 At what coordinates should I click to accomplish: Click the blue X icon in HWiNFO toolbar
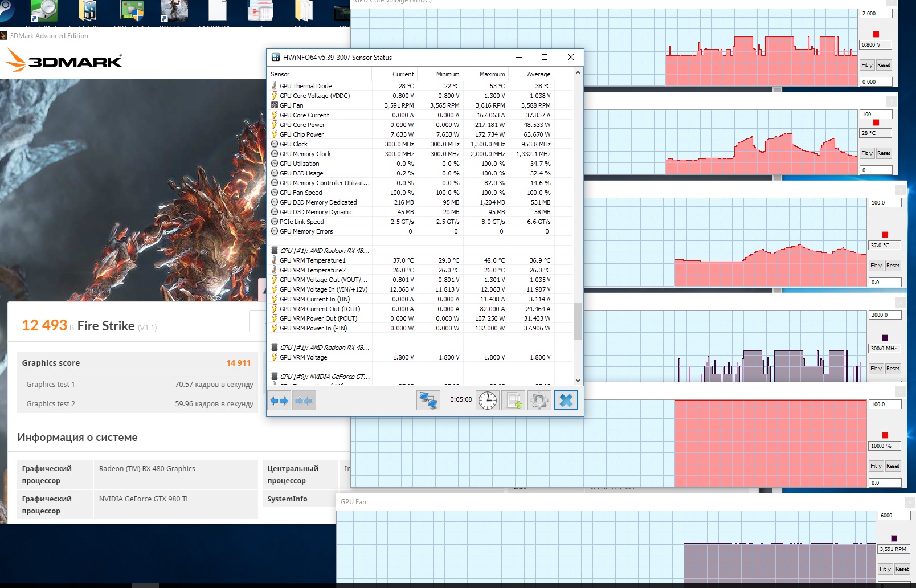click(x=566, y=401)
